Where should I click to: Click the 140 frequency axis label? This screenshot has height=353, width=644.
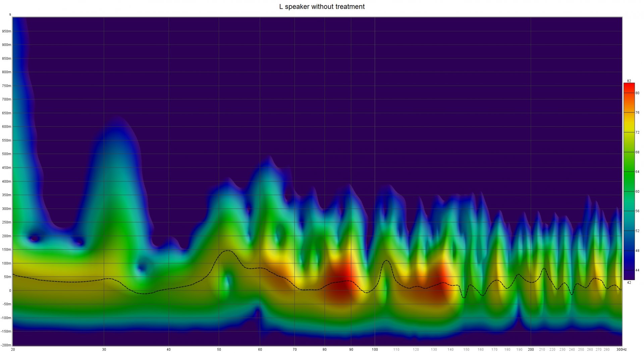coord(450,350)
